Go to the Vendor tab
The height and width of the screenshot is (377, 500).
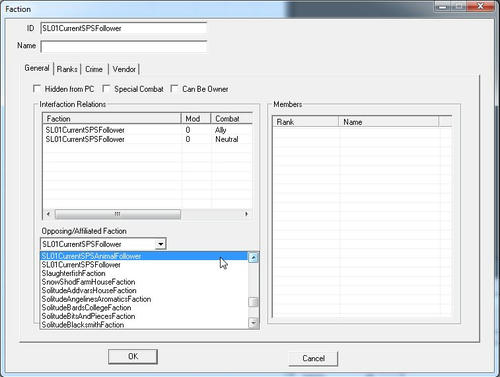124,69
